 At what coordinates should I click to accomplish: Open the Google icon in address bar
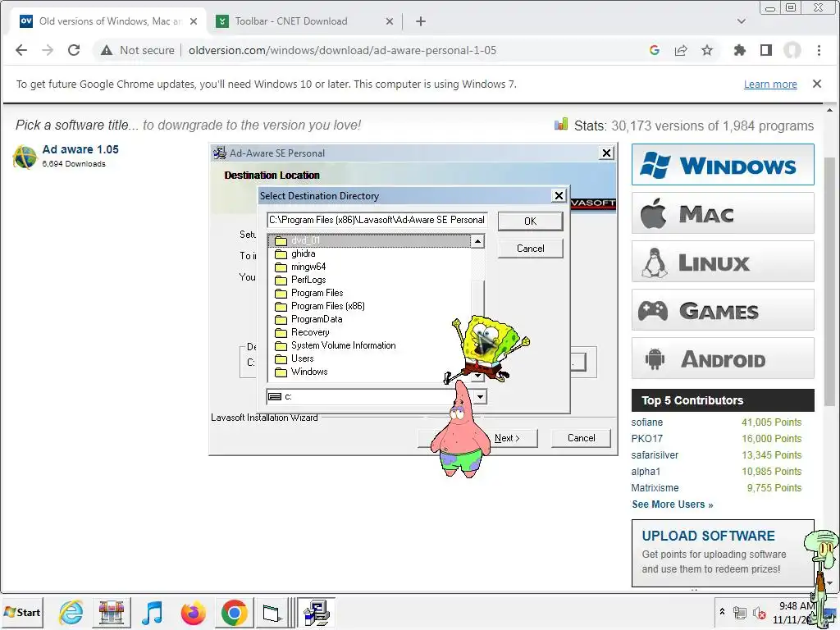[x=654, y=50]
